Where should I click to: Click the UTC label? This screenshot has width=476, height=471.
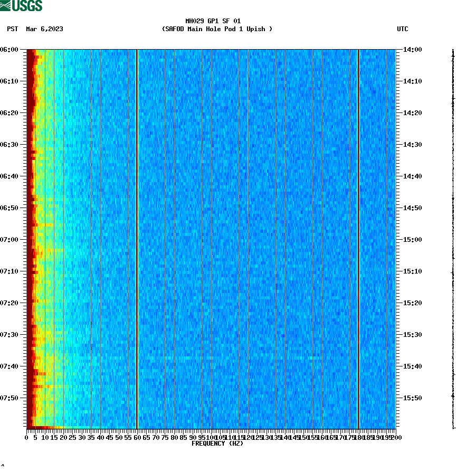[404, 30]
